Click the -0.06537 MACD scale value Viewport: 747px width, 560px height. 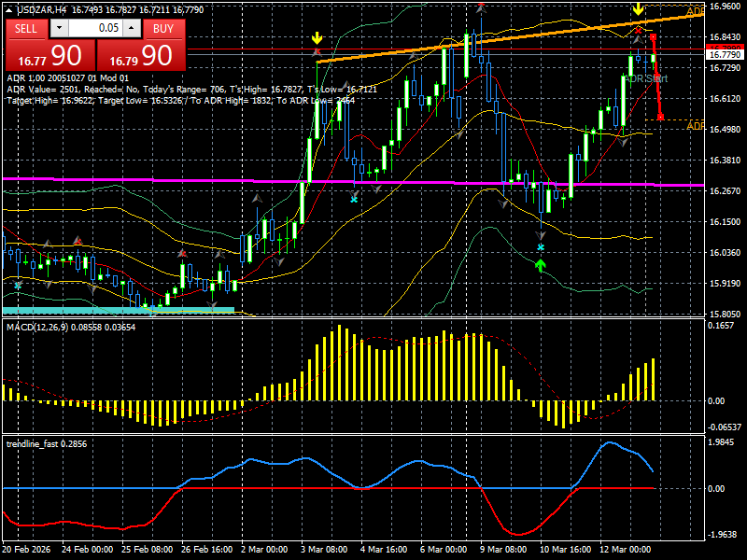(725, 427)
